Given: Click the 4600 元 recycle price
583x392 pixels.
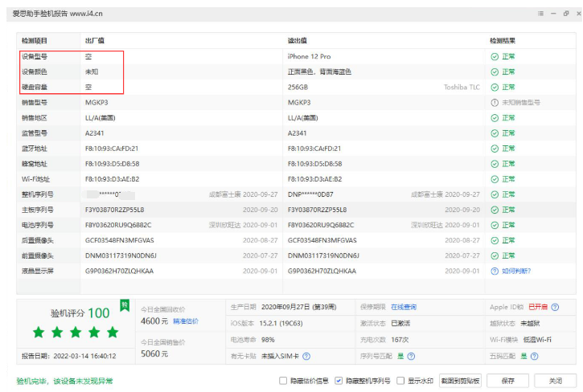Looking at the screenshot, I should point(154,321).
